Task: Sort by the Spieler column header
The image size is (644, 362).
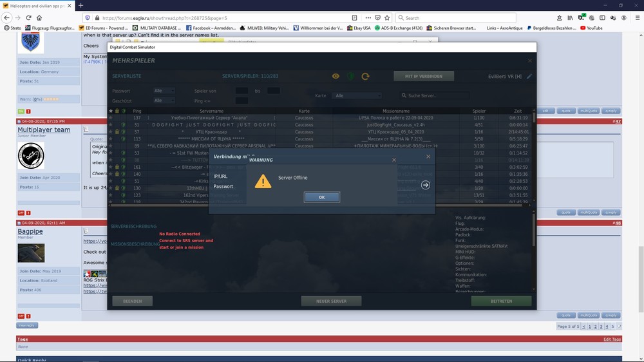Action: (478, 111)
